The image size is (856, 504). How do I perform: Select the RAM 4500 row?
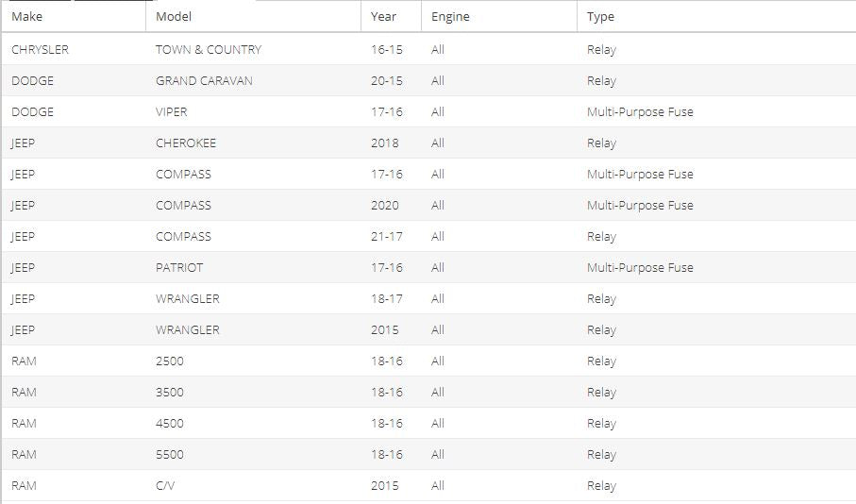428,423
